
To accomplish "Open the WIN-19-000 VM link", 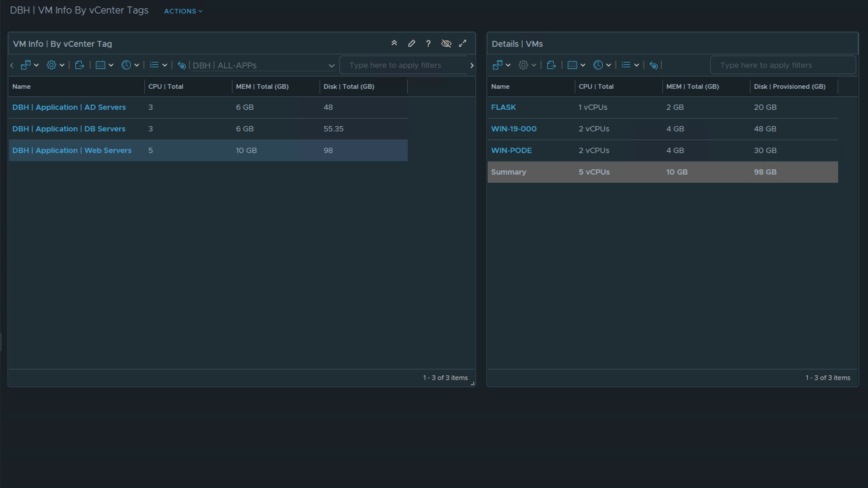I will tap(513, 129).
